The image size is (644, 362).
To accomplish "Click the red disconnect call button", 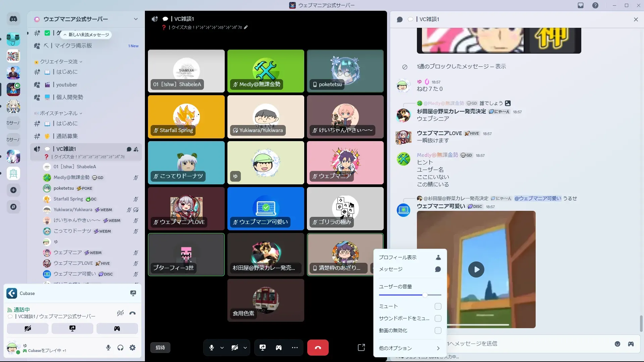I will coord(318,348).
